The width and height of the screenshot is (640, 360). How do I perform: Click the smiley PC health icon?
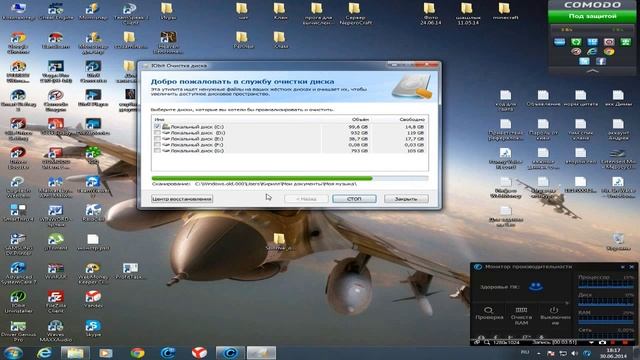(536, 287)
